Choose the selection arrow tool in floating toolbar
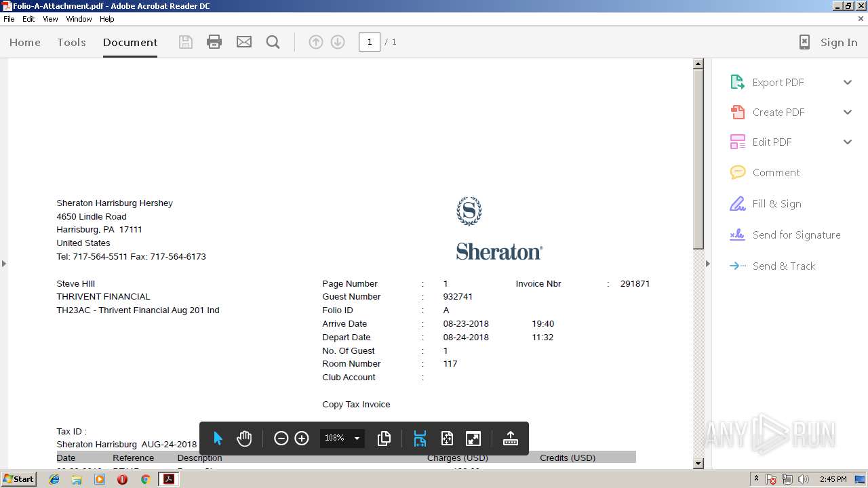 (218, 439)
